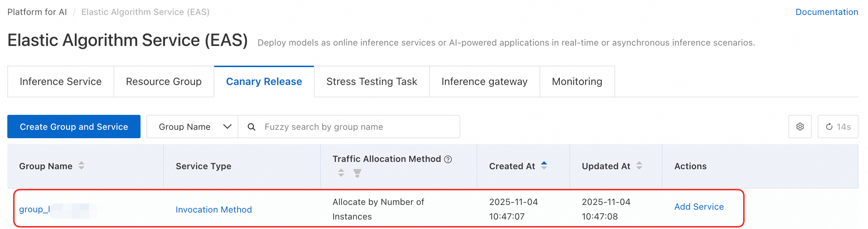Sort by Traffic Allocation Method arrows

click(341, 173)
